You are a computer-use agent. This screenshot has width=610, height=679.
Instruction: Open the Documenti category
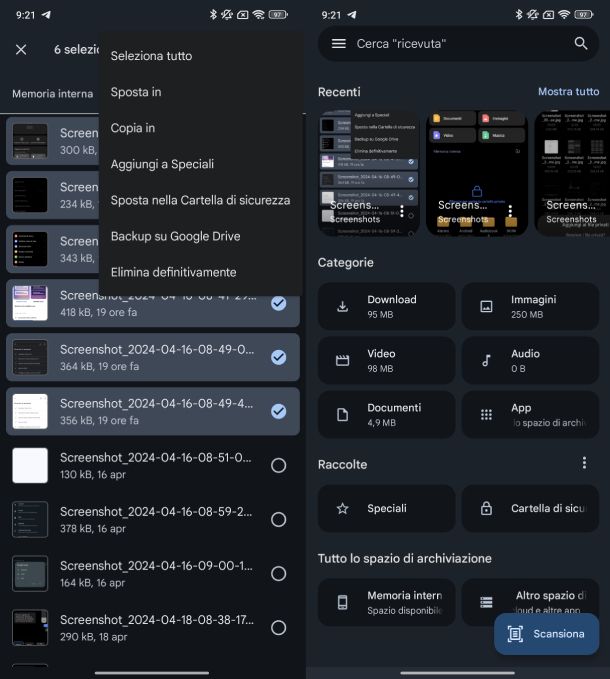pos(387,415)
